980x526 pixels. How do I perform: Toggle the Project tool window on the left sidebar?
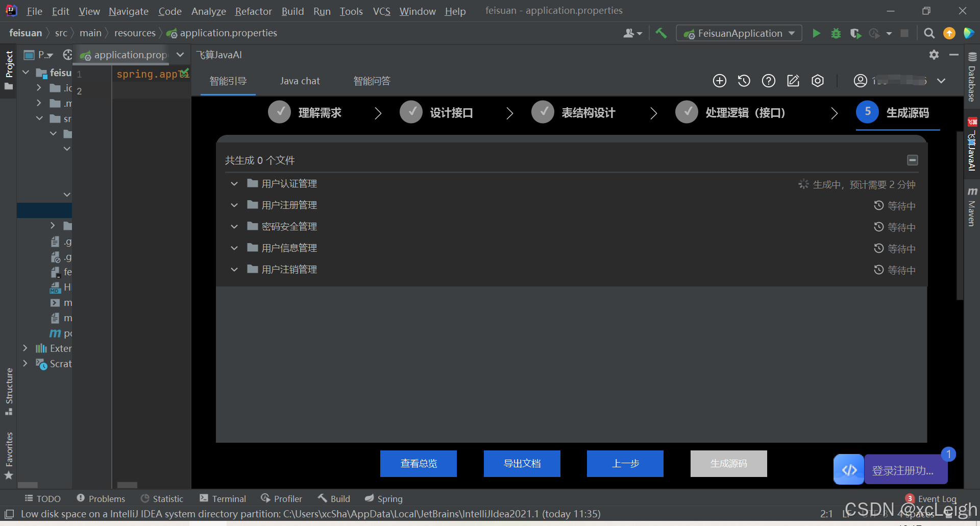pyautogui.click(x=9, y=69)
